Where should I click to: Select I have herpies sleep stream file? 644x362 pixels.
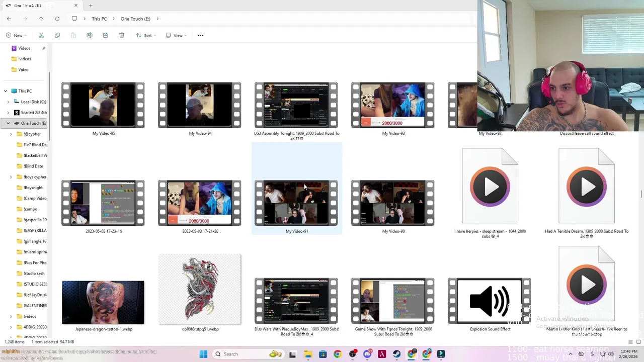coord(490,186)
